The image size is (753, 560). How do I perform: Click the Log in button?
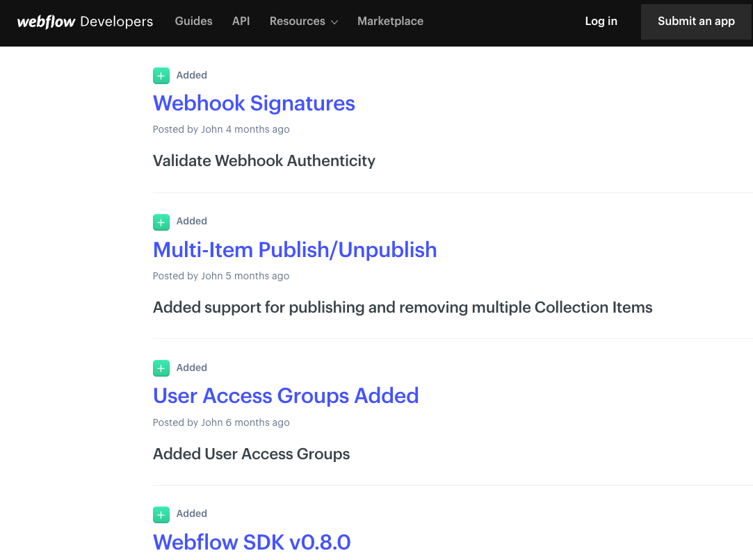tap(601, 22)
